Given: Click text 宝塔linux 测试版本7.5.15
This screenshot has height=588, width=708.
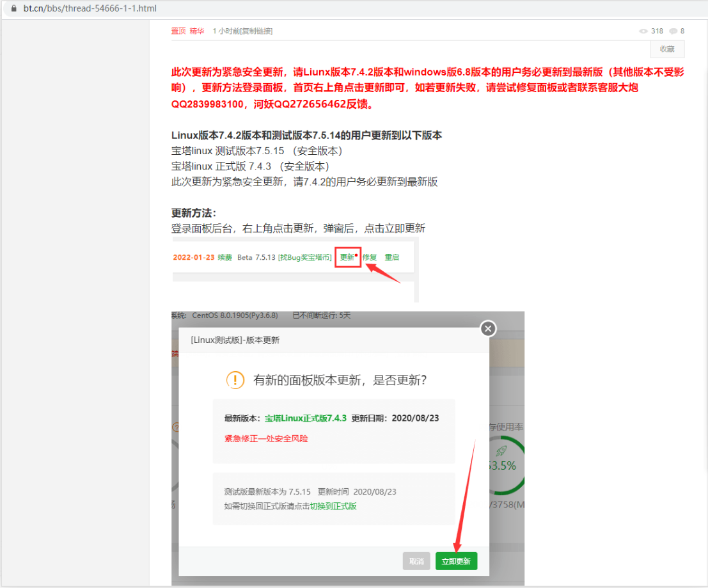Looking at the screenshot, I should click(x=228, y=150).
